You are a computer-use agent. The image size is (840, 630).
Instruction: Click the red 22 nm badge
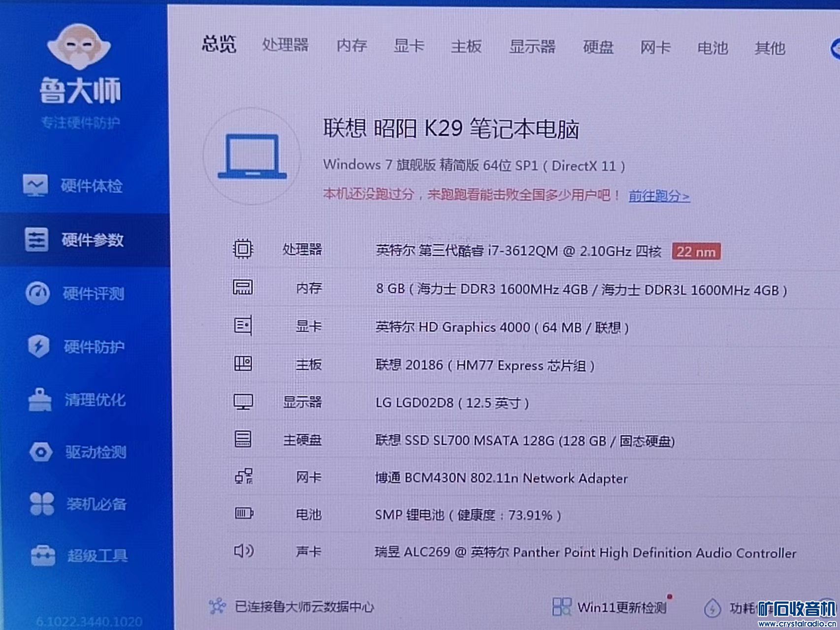coord(696,252)
